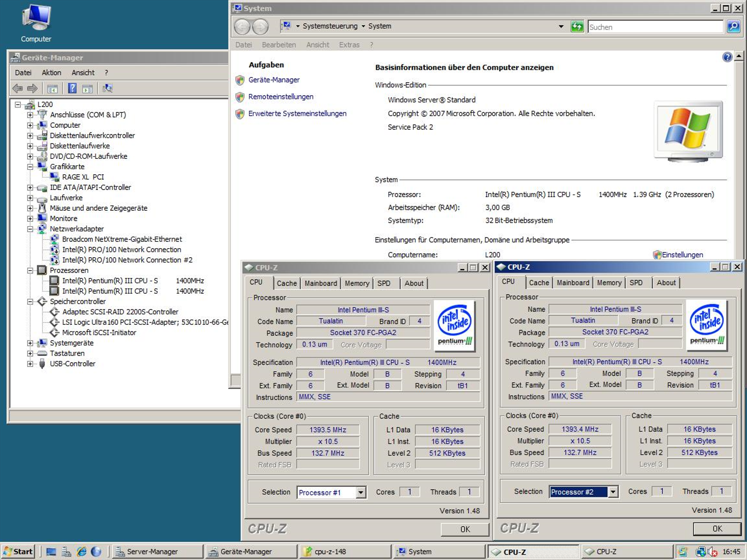Open the Ansicht menu in Geräte-Manager

pos(83,73)
